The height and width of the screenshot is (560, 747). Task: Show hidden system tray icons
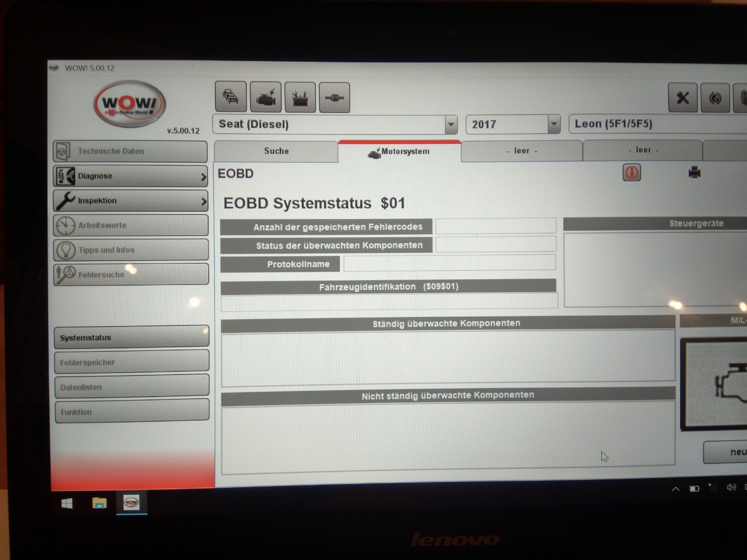[x=676, y=489]
